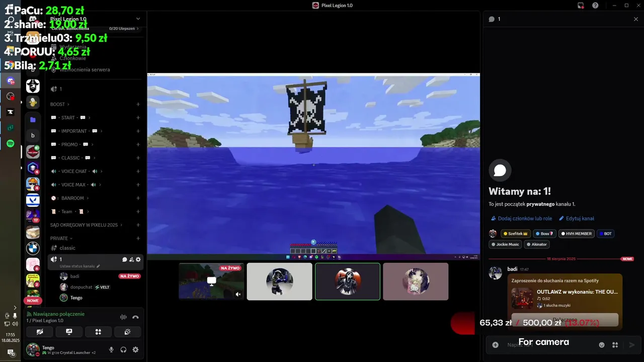644x362 pixels.
Task: Collapse the START category
Action: (x=70, y=118)
